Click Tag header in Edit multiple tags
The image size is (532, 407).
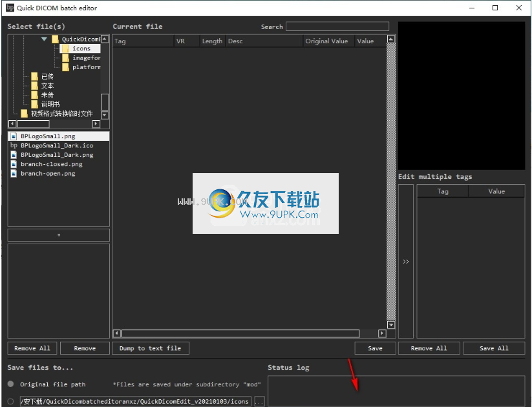tap(442, 191)
